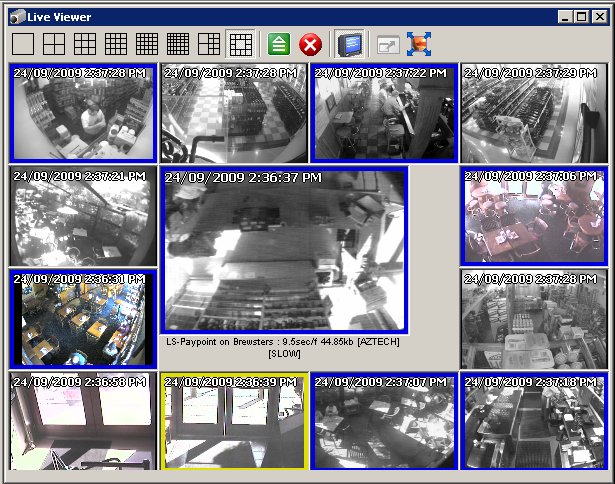The width and height of the screenshot is (615, 484).
Task: Select the large center feed at 2:36:37 PM
Action: click(x=284, y=250)
